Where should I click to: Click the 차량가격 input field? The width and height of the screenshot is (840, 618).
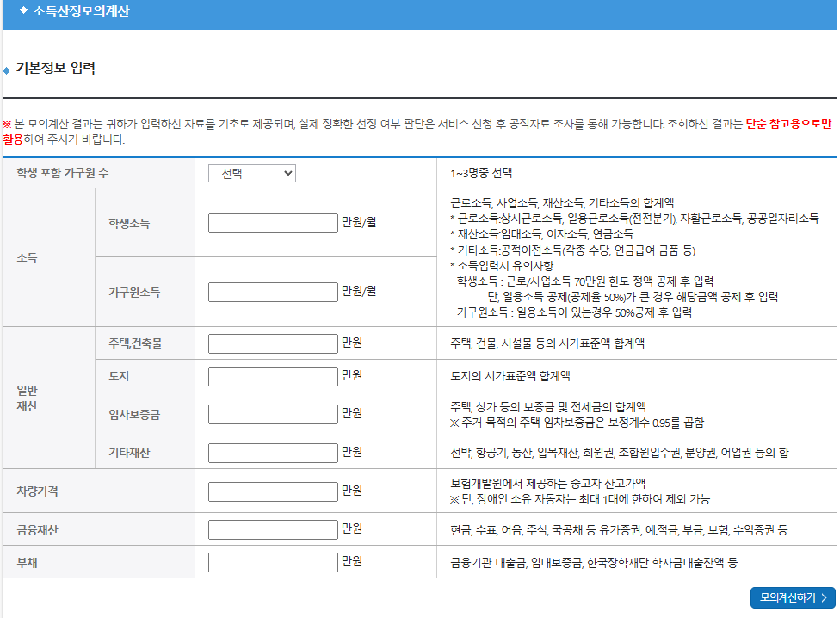pos(272,491)
